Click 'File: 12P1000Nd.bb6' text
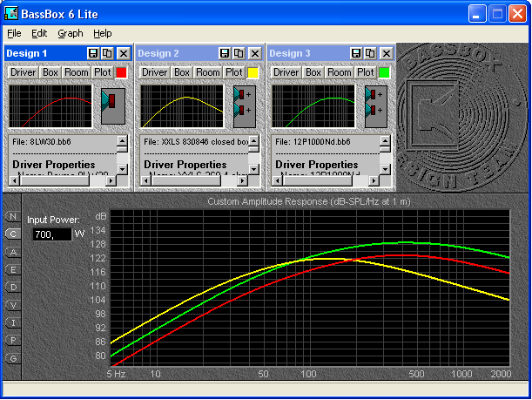 (x=313, y=141)
